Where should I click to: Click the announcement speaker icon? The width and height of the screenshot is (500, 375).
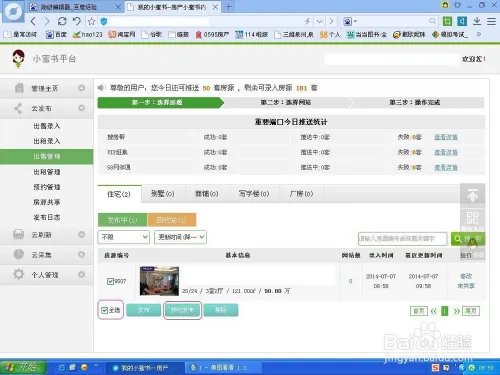pyautogui.click(x=101, y=88)
